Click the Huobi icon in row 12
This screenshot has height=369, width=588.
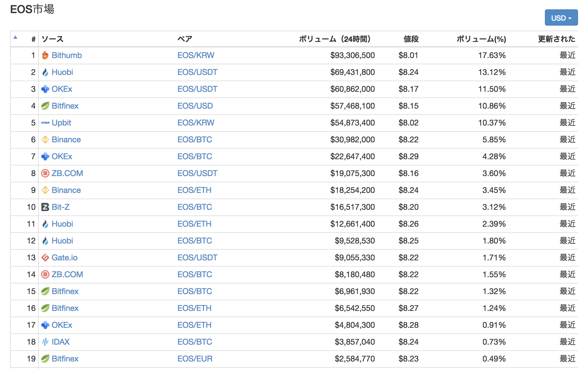[x=45, y=241]
